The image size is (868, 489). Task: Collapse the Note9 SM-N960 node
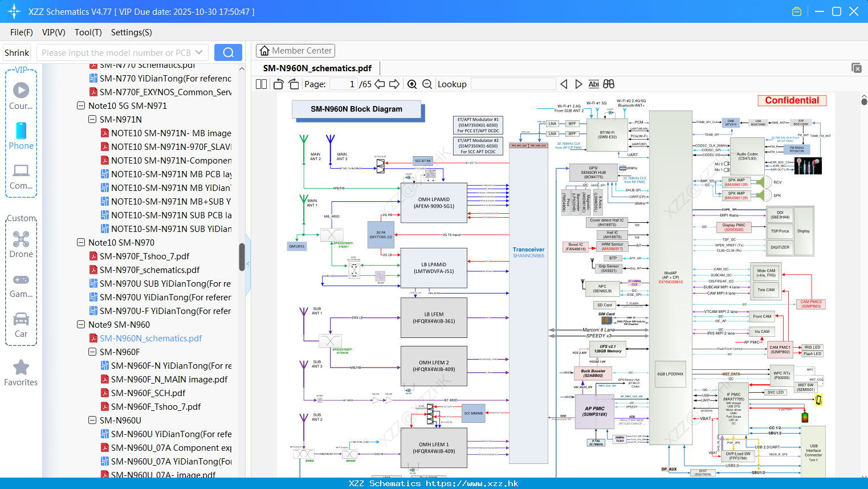(x=80, y=324)
